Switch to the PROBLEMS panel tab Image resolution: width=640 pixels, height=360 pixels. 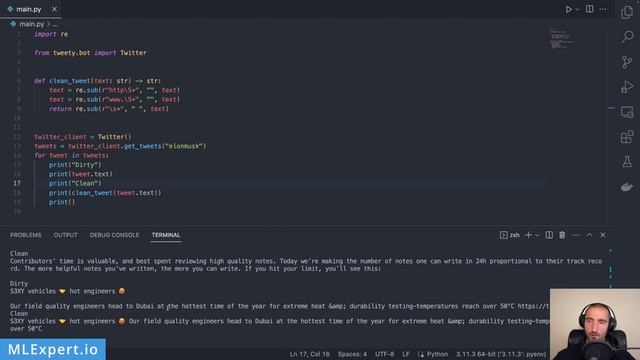[26, 235]
